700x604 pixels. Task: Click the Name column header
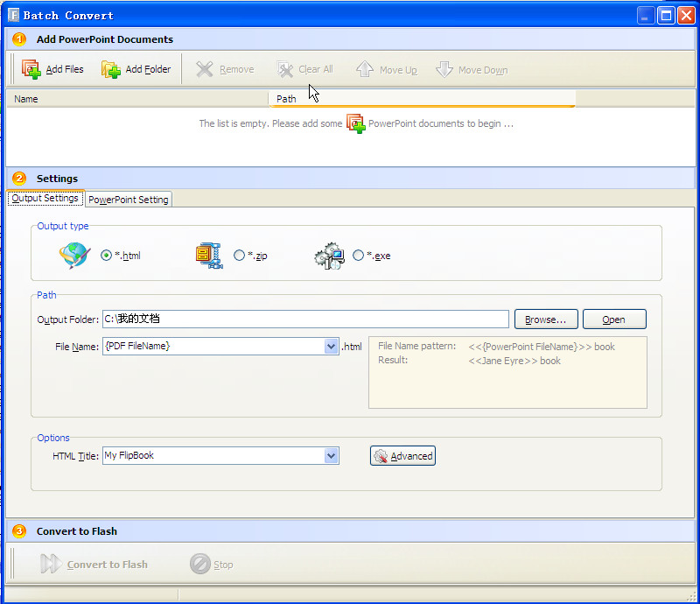(x=137, y=99)
